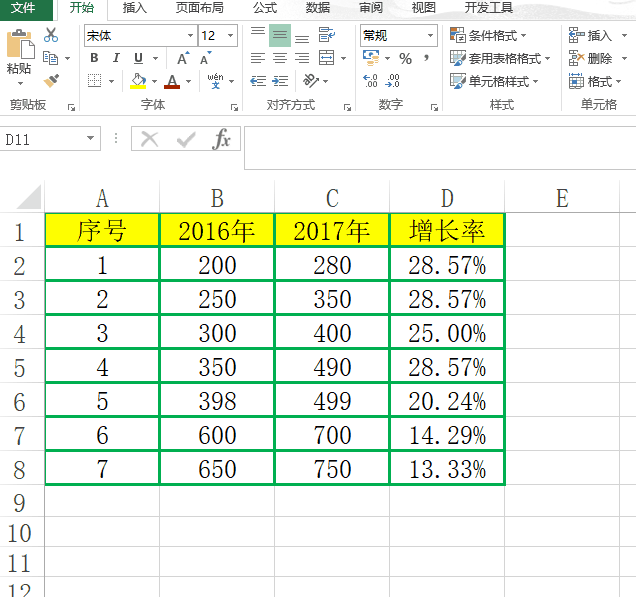
Task: Open 条件格式 conditional formatting
Action: point(488,35)
